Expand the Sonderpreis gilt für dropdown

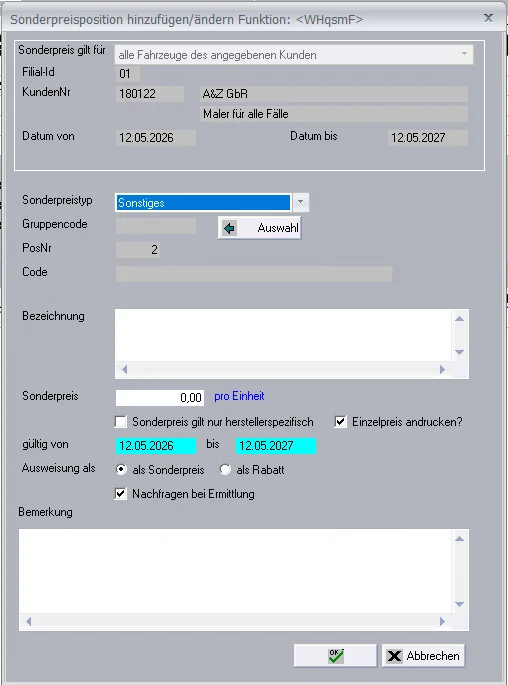point(464,54)
